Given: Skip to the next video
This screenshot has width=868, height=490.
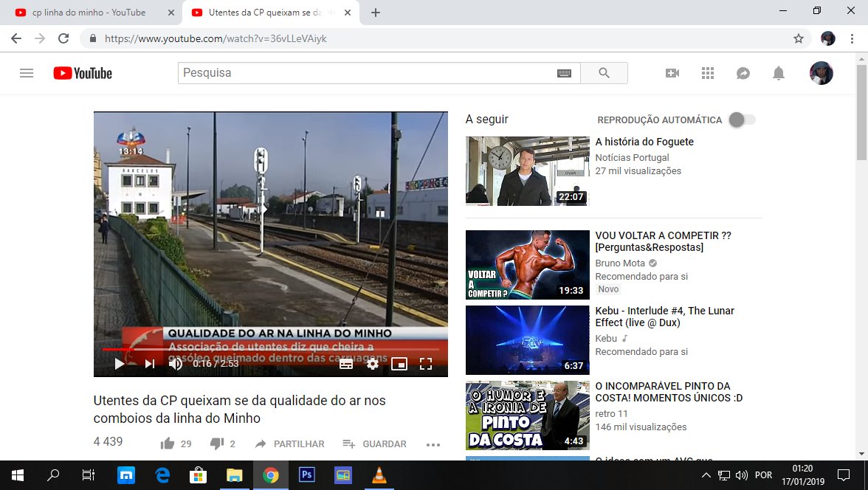Looking at the screenshot, I should [149, 364].
